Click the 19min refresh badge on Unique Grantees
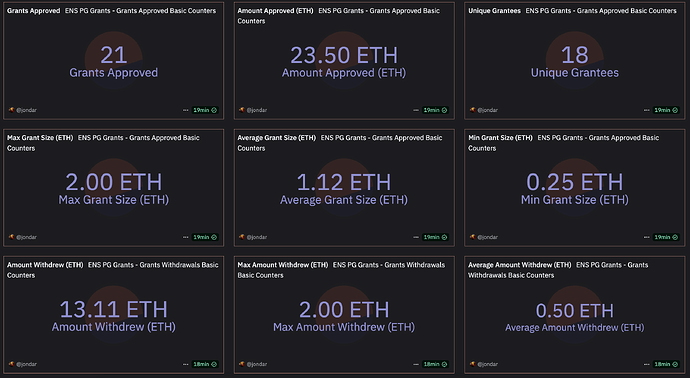Image resolution: width=690 pixels, height=378 pixels. 666,110
